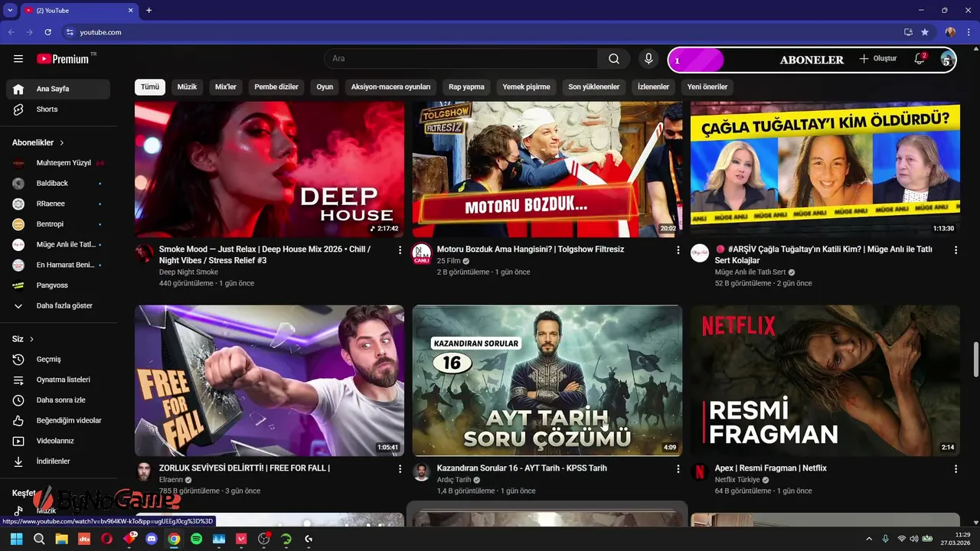The width and height of the screenshot is (980, 551).
Task: Open İndirilenler downloads in sidebar
Action: (58, 461)
